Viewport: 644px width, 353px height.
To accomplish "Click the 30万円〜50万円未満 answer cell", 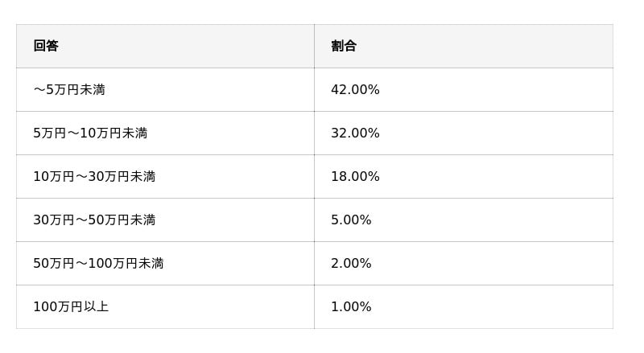I will coord(94,220).
